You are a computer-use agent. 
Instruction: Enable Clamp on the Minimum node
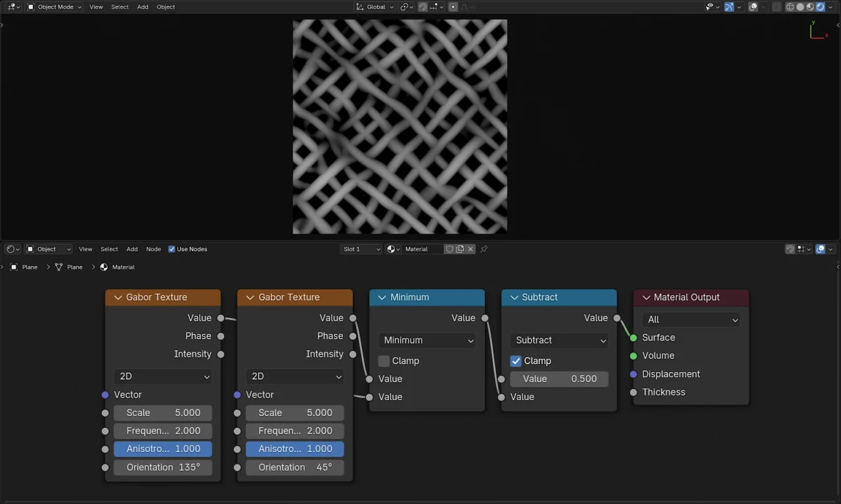coord(384,361)
